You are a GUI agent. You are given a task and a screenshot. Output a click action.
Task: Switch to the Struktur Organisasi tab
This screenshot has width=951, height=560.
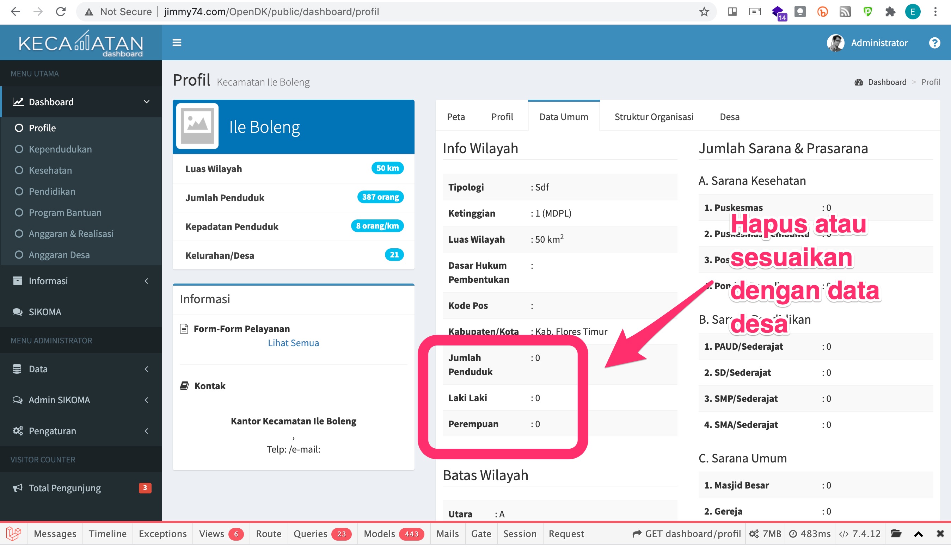pyautogui.click(x=654, y=117)
